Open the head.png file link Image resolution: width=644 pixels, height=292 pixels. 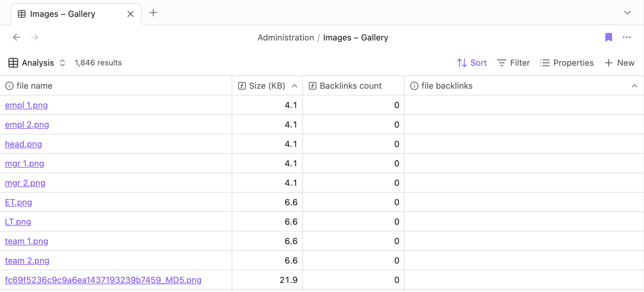coord(23,144)
